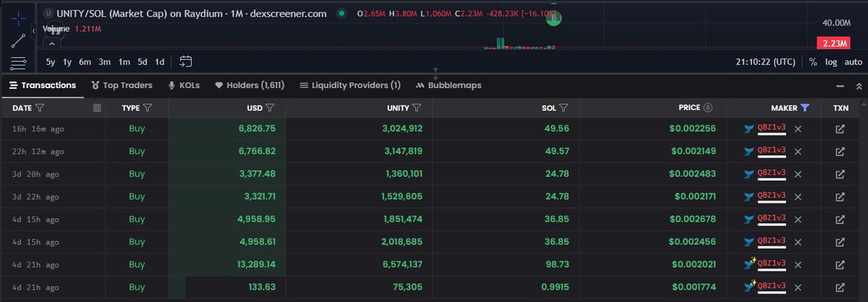Open maker Q8Z1v3 link in 22h 12m row
868x302 pixels.
click(x=771, y=151)
